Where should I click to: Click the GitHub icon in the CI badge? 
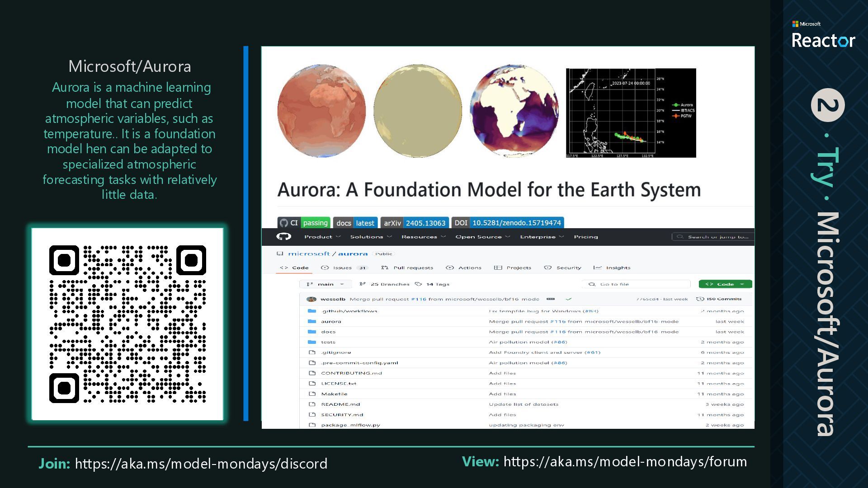click(x=284, y=223)
